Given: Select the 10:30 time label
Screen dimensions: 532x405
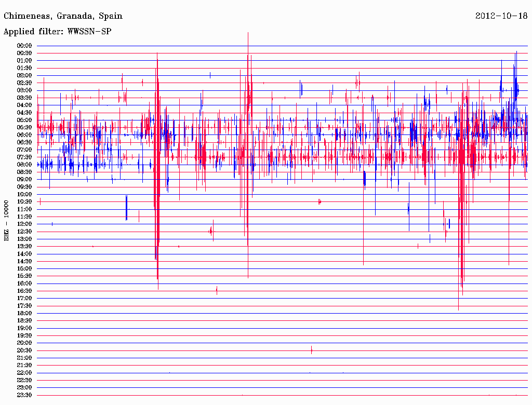Looking at the screenshot, I should 24,202.
